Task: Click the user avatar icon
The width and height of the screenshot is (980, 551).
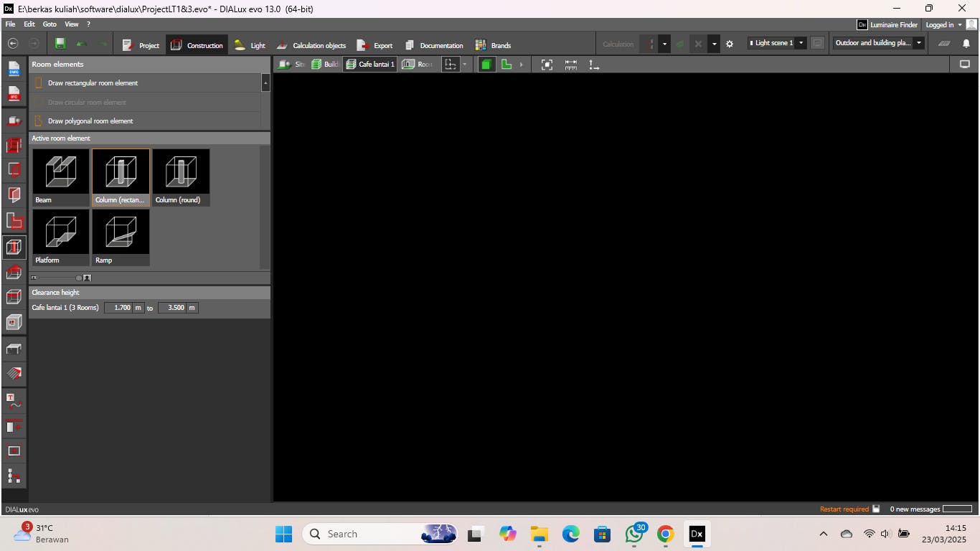Action: point(971,24)
